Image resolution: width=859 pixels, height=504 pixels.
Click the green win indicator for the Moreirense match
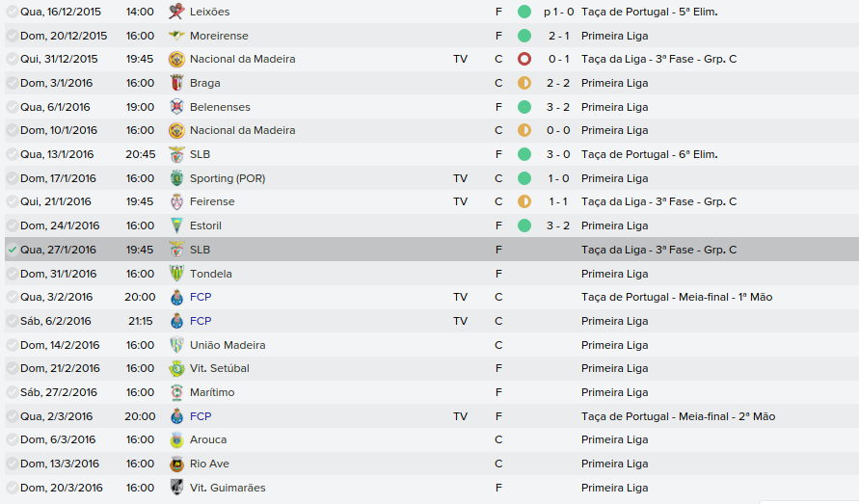[524, 36]
